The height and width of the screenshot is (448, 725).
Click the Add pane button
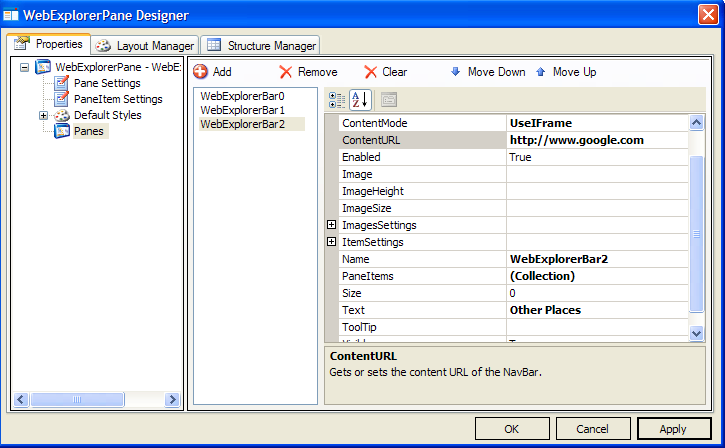[x=212, y=72]
